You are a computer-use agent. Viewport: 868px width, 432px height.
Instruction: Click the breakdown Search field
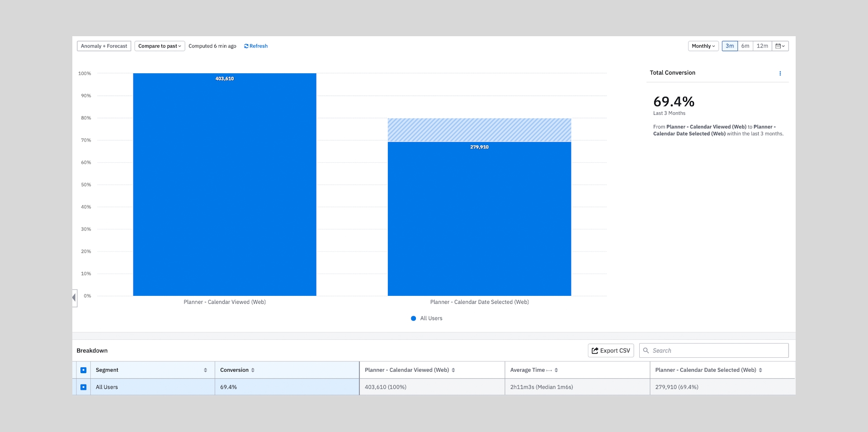718,351
